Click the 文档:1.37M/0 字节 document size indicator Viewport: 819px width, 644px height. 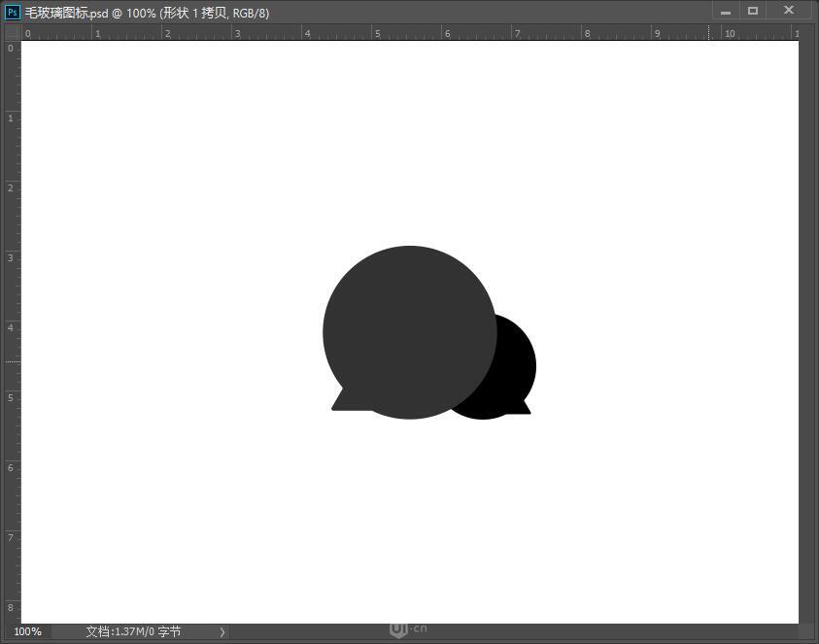132,631
